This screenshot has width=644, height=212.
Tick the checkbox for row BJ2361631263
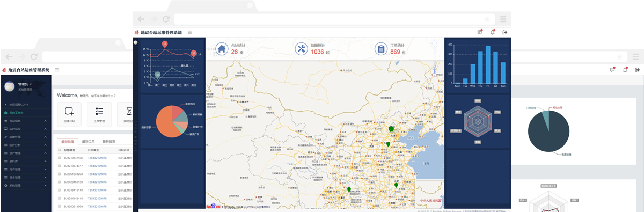point(60,174)
